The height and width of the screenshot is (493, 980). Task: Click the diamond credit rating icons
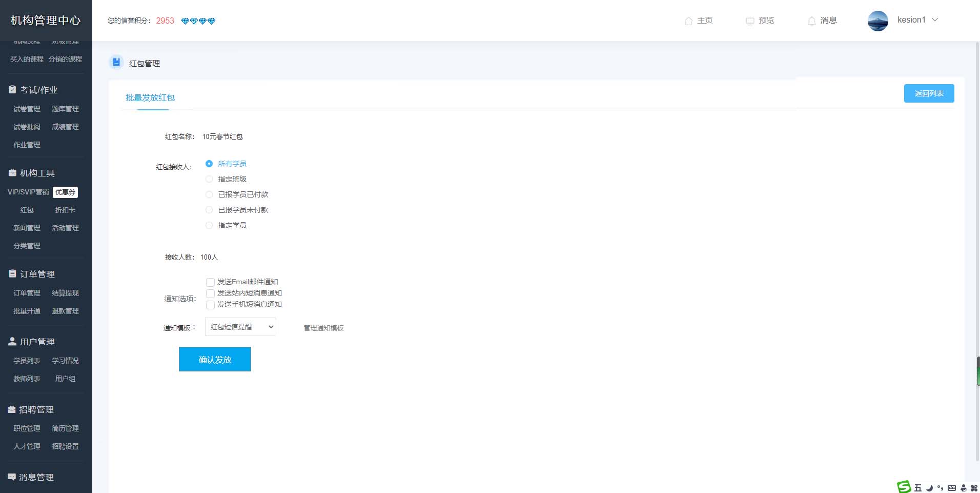[198, 21]
